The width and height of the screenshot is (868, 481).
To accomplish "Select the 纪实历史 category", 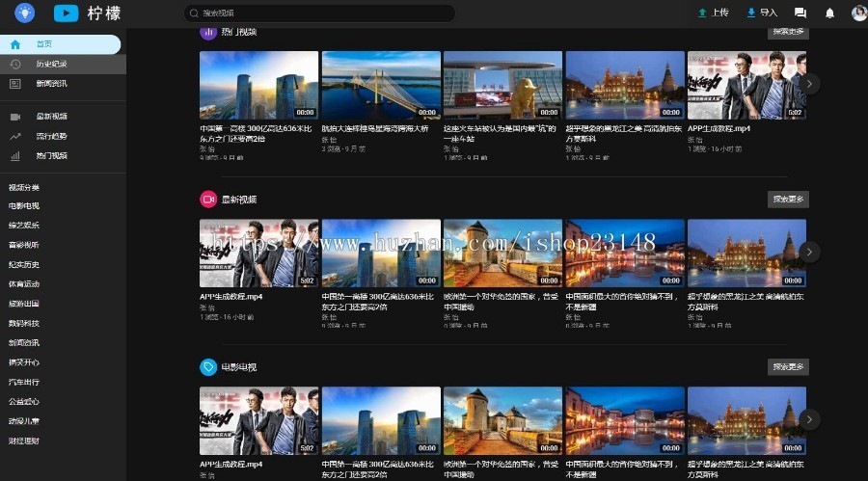I will pyautogui.click(x=24, y=264).
